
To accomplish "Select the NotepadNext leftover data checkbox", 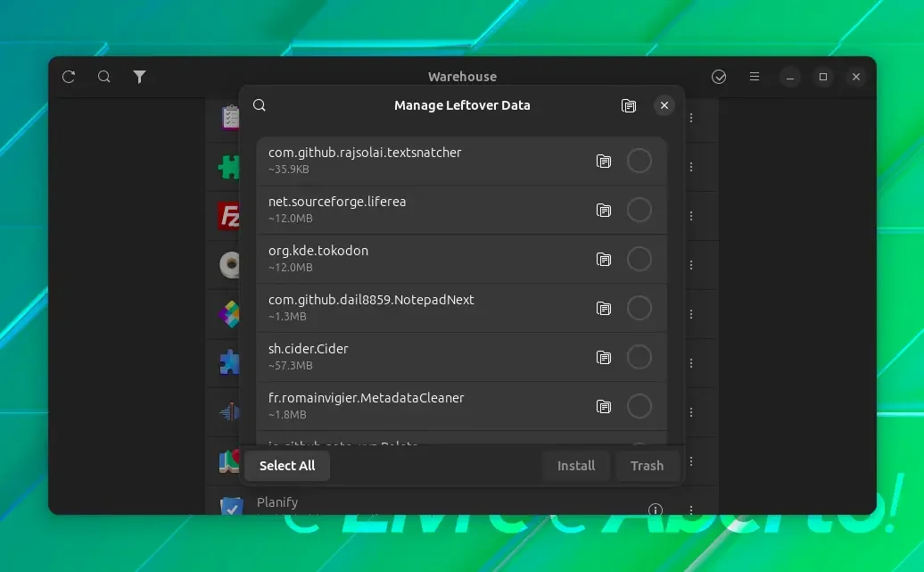I will [x=639, y=308].
